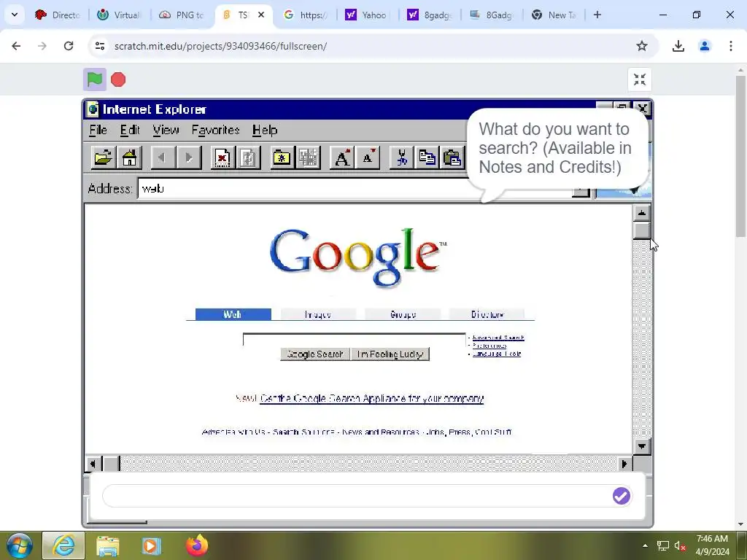Switch to the New Tab browser tab

tap(554, 15)
